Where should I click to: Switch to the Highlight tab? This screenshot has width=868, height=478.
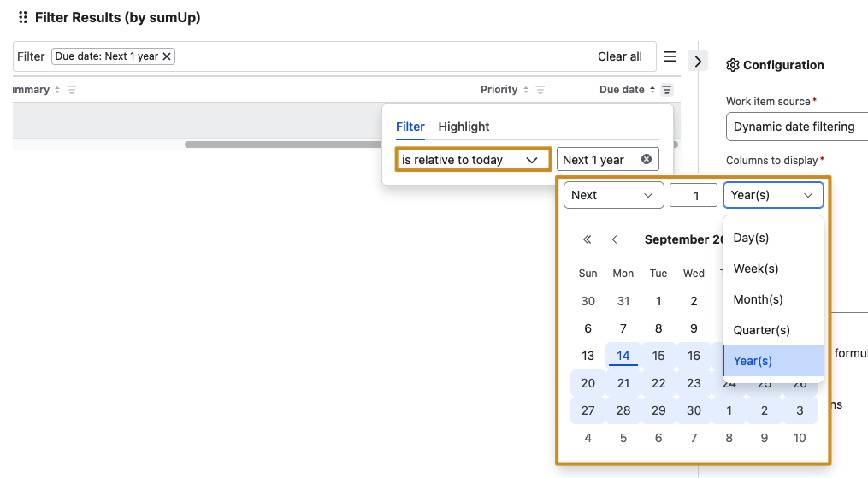point(464,127)
